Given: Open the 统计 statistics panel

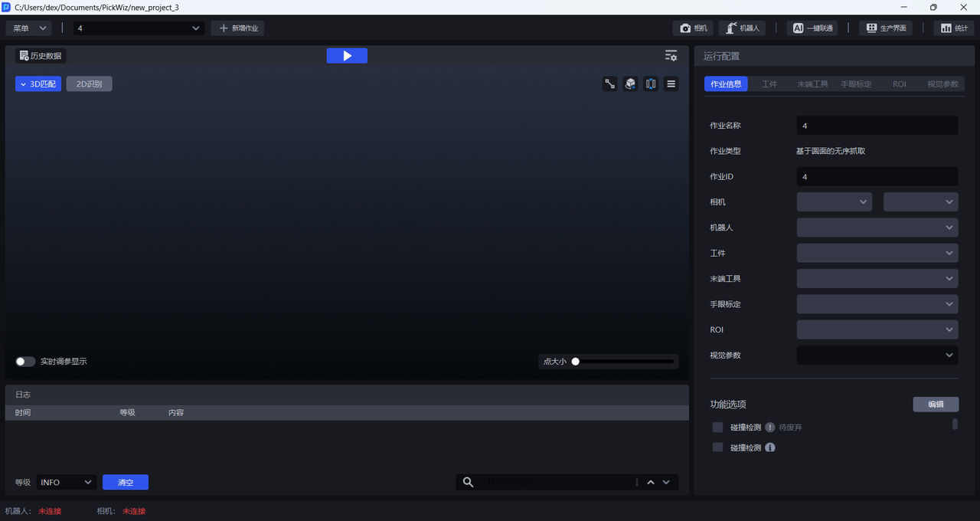Looking at the screenshot, I should pos(953,28).
